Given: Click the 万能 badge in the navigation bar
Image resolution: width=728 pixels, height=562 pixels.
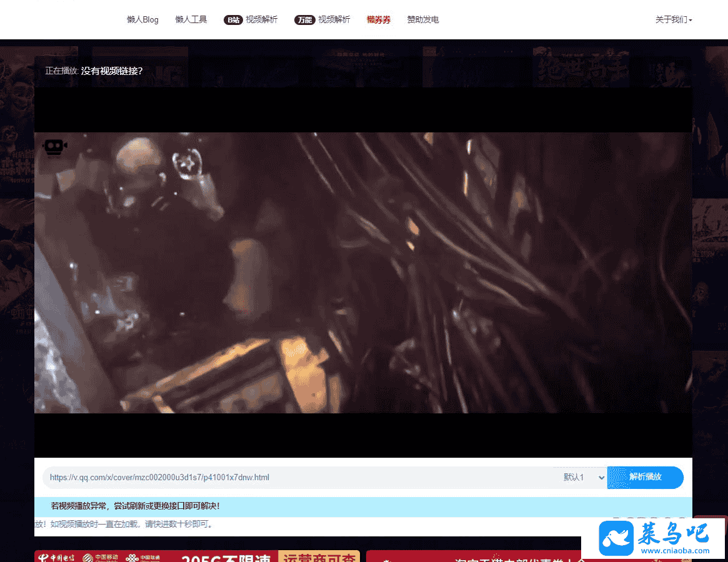Looking at the screenshot, I should pos(304,20).
